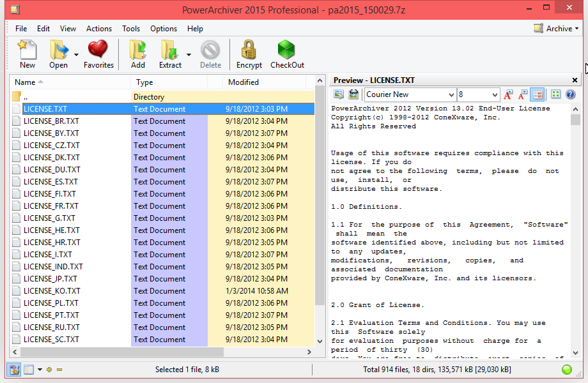The image size is (588, 383).
Task: Decrease preview font size with small A icon
Action: point(523,94)
